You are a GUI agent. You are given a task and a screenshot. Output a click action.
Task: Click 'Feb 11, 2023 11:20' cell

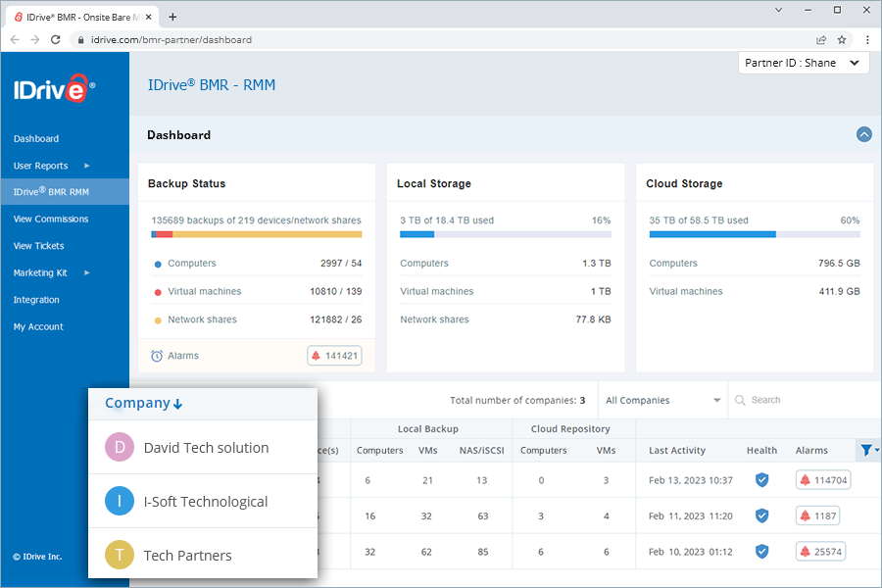click(691, 516)
